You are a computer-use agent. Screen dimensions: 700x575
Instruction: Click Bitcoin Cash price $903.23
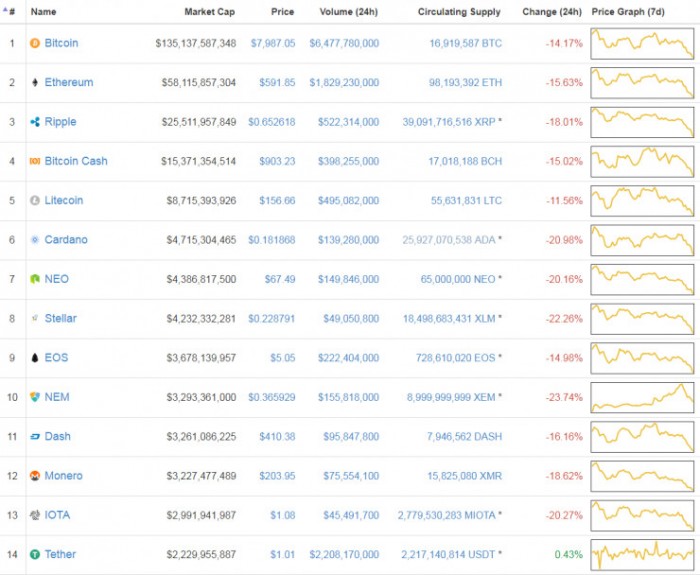[277, 161]
